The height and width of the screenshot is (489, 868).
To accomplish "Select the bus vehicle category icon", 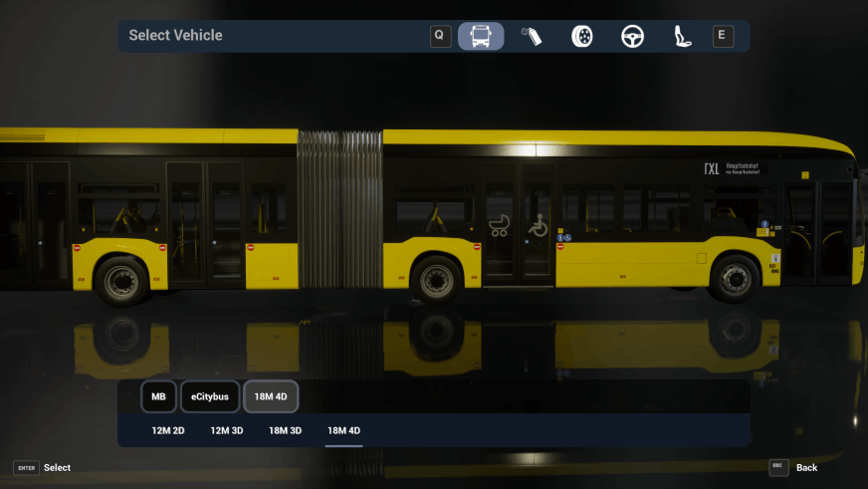I will 481,36.
